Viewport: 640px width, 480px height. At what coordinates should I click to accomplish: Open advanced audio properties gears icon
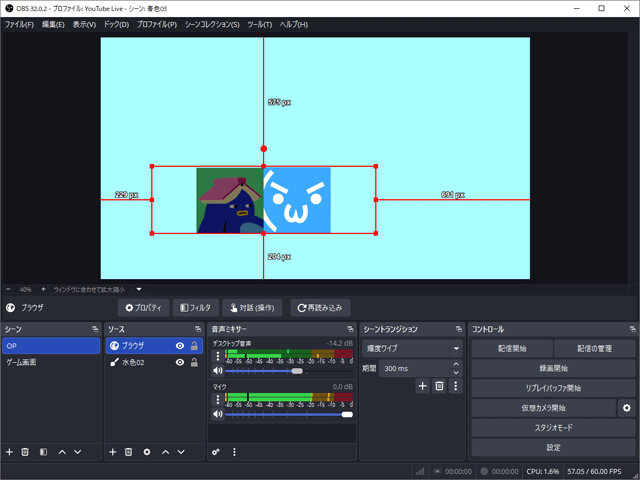click(216, 452)
